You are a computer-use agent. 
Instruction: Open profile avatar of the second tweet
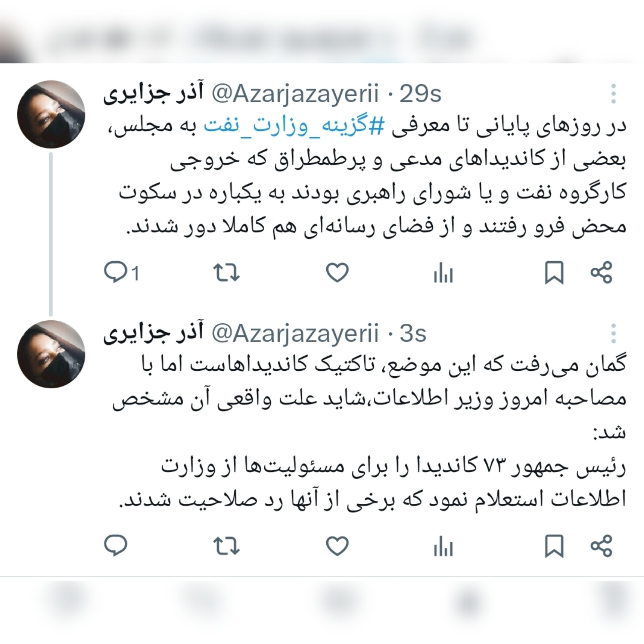click(x=51, y=354)
